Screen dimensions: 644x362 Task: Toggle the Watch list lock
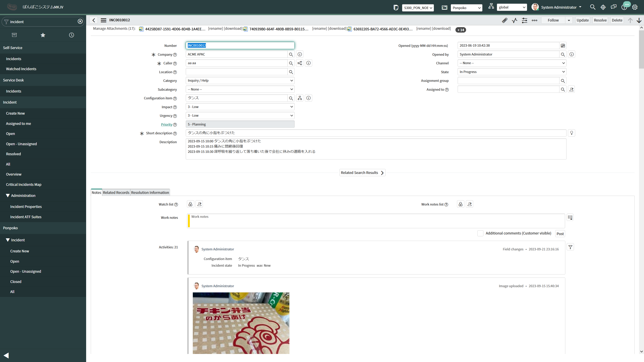(190, 204)
